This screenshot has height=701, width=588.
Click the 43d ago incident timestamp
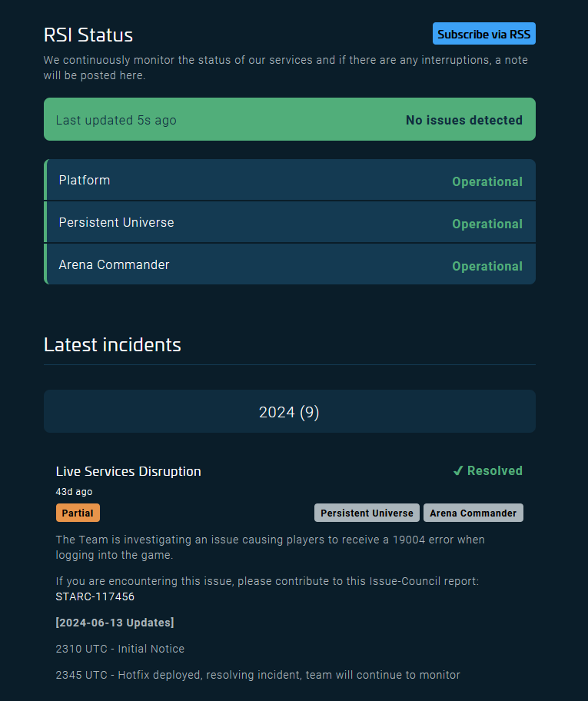[x=74, y=492]
